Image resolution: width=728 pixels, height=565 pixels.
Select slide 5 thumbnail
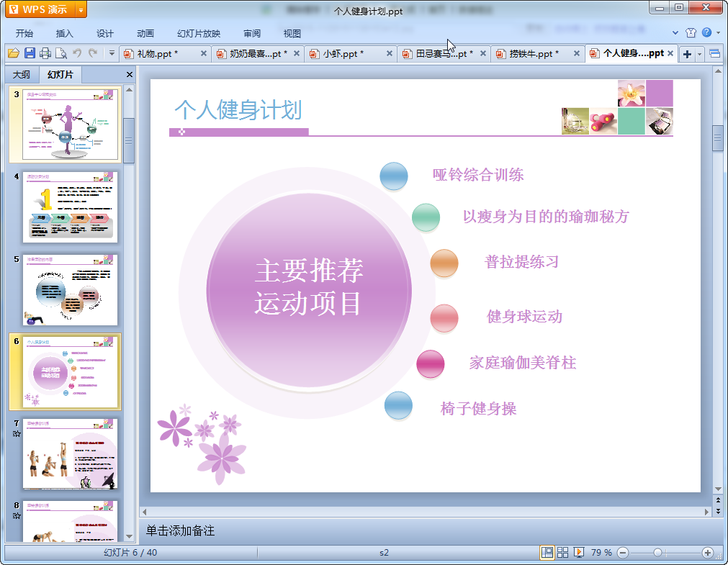click(70, 289)
